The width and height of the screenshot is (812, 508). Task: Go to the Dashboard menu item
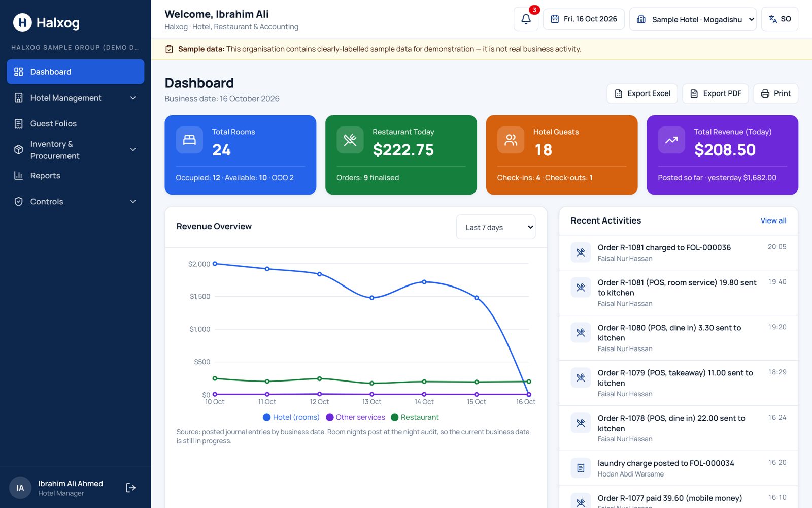tap(75, 72)
